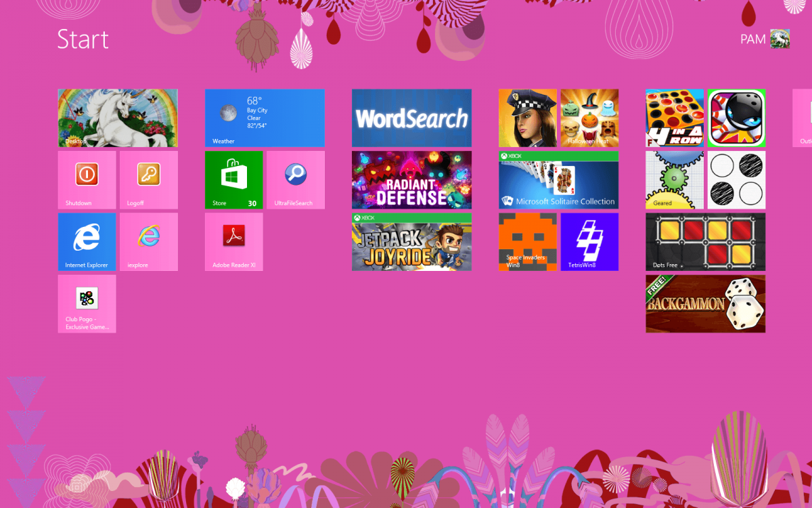Launch the Jetpack Joyride tile
This screenshot has width=812, height=508.
tap(411, 242)
